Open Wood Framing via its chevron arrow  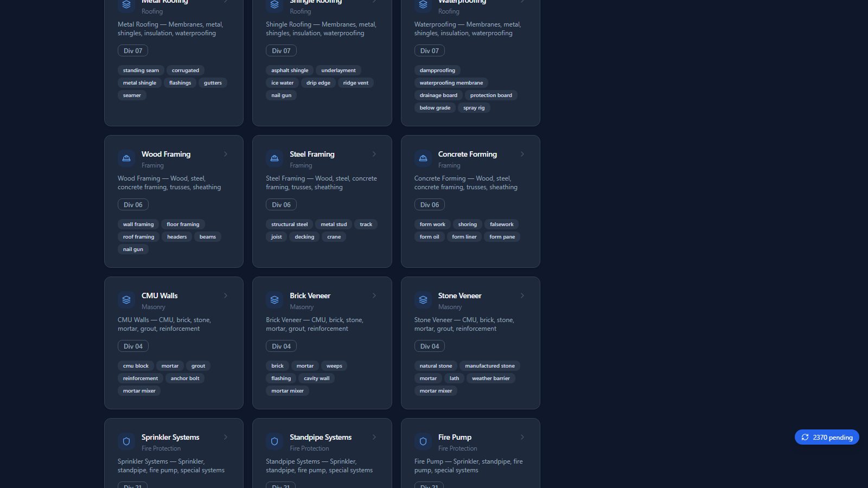pos(226,154)
